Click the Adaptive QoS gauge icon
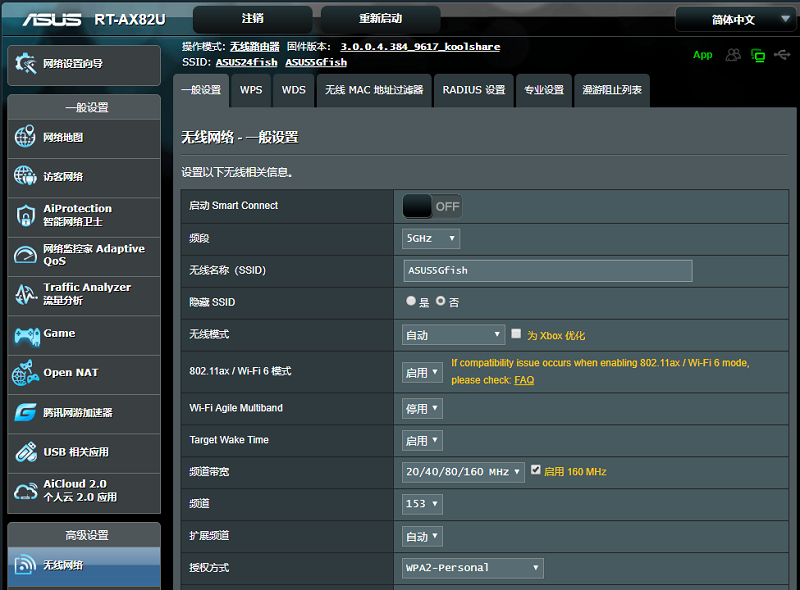 (26, 255)
